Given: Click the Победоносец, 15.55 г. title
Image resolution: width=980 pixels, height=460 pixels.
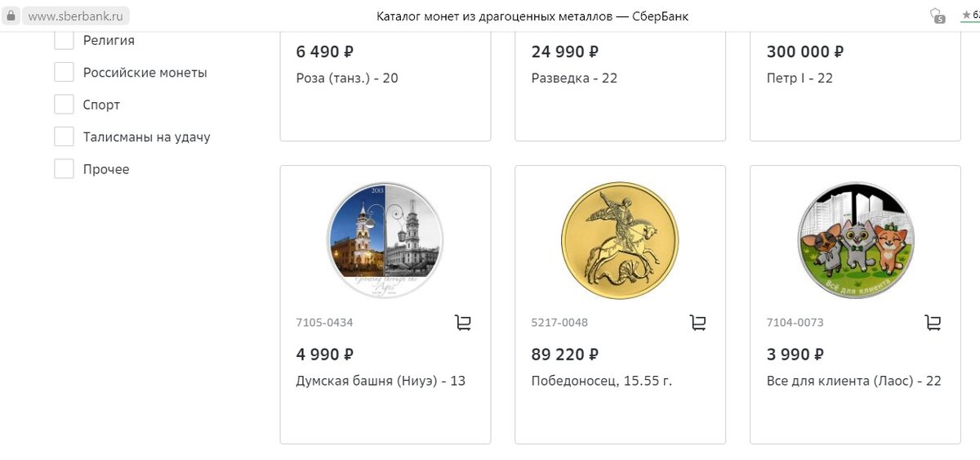Looking at the screenshot, I should pos(602,381).
